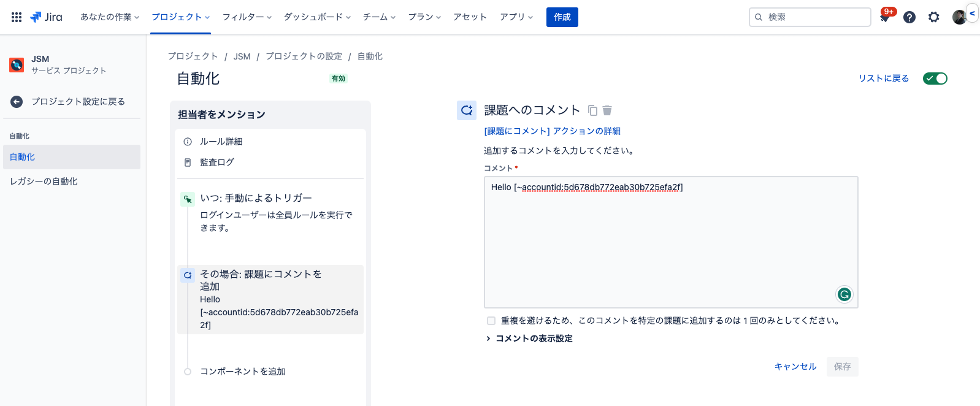Click the rule details info icon

coord(188,142)
